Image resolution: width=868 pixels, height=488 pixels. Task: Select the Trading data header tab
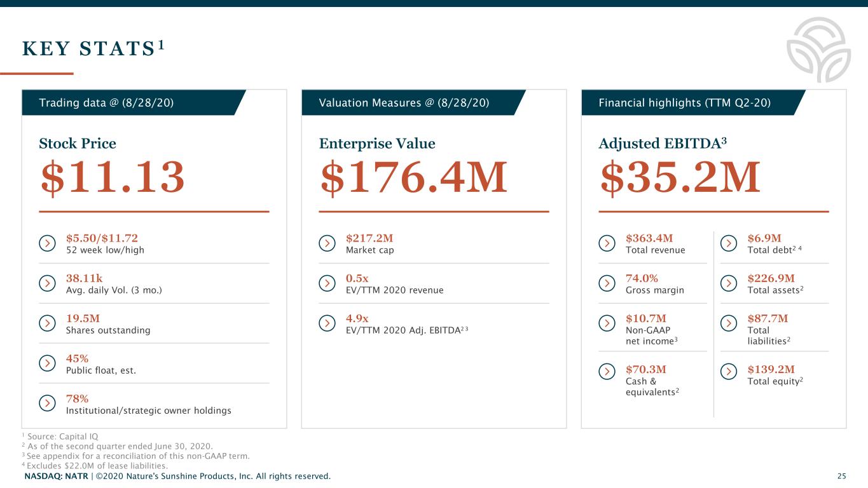[127, 102]
